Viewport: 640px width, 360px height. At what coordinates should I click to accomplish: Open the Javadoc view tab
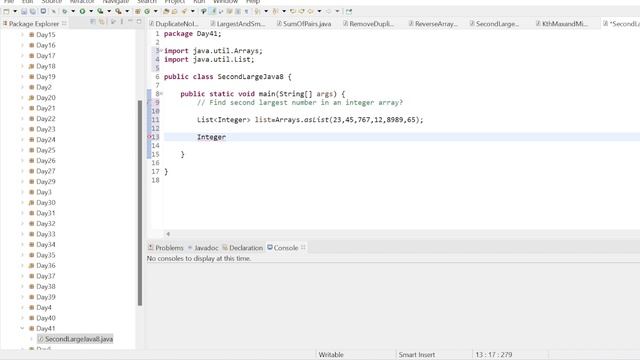[x=203, y=248]
